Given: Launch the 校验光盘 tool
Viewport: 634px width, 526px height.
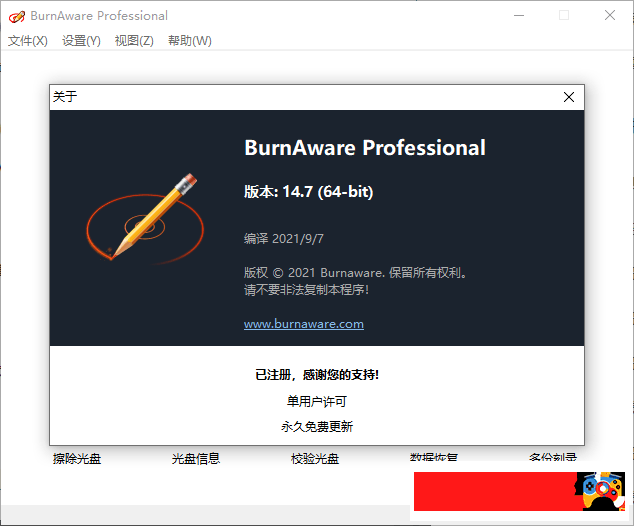Looking at the screenshot, I should pos(315,459).
